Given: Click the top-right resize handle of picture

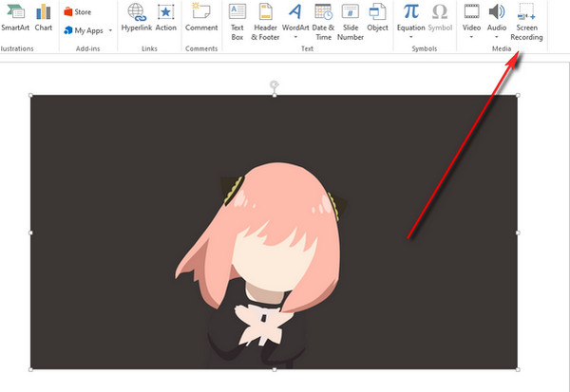Looking at the screenshot, I should coord(518,95).
